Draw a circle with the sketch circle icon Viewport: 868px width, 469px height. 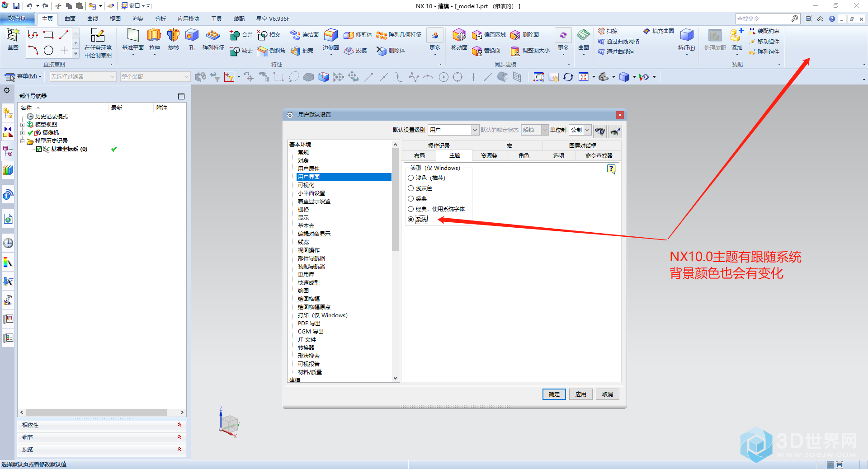tap(48, 51)
